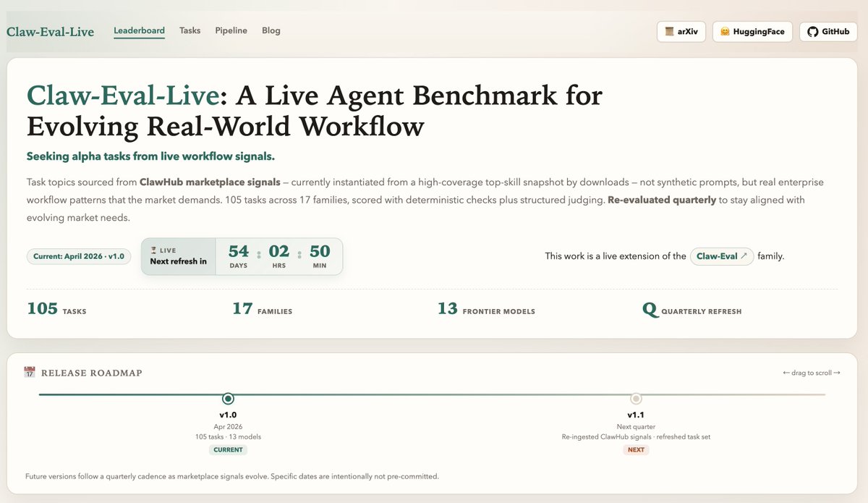Click the NEXT badge under v1.1
The height and width of the screenshot is (503, 868).
click(x=636, y=449)
